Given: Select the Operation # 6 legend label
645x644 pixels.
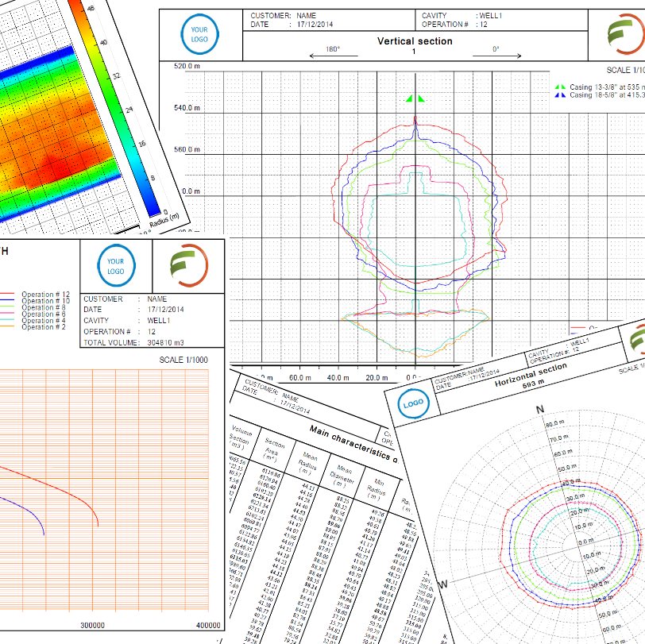Looking at the screenshot, I should [44, 314].
